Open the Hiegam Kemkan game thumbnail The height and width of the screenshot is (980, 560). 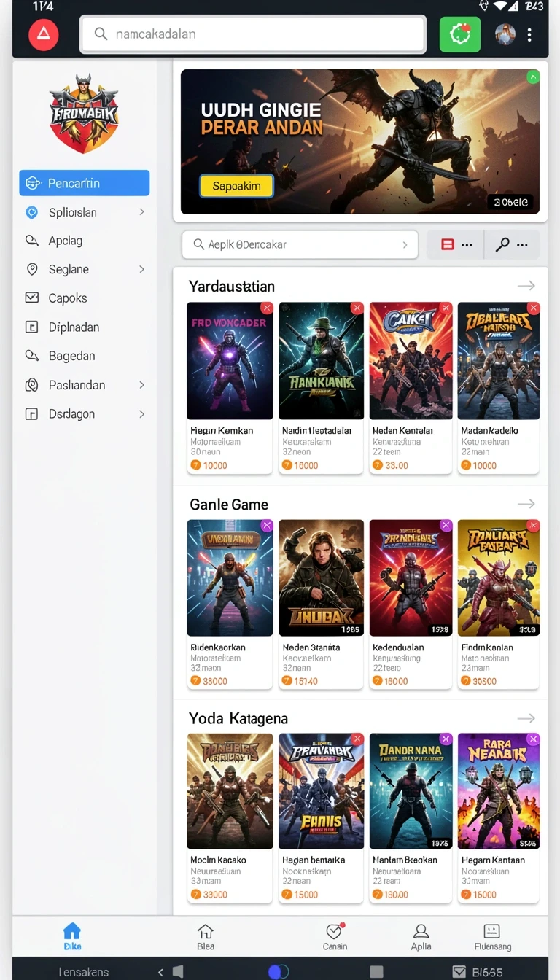click(230, 361)
